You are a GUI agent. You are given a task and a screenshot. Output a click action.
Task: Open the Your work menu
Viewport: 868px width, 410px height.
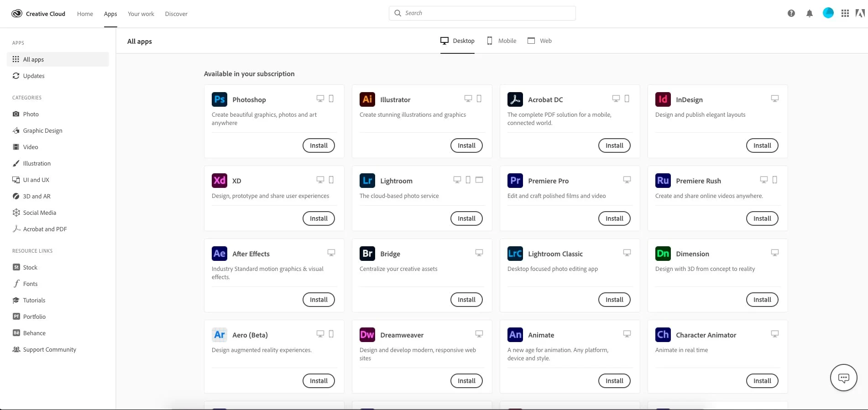tap(141, 14)
